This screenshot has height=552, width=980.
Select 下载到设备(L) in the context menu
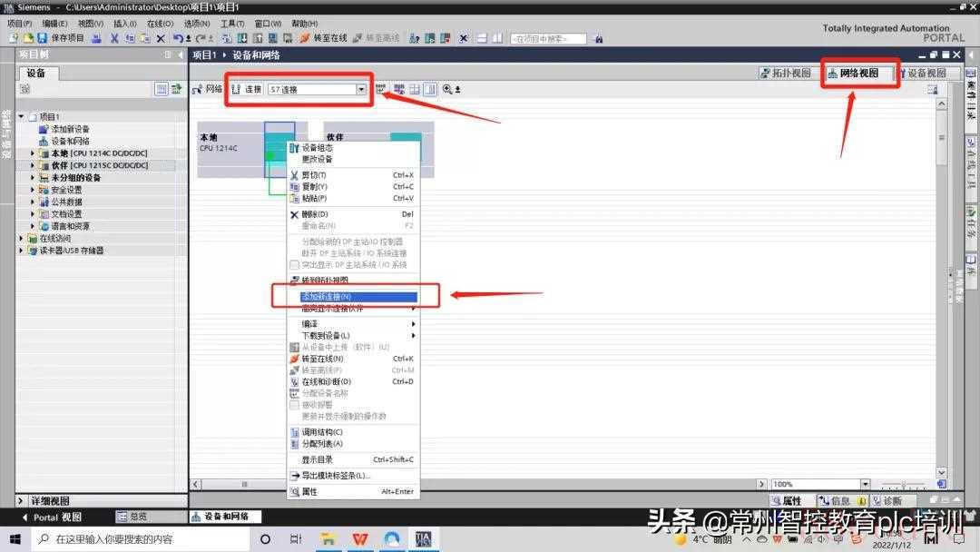pos(354,336)
